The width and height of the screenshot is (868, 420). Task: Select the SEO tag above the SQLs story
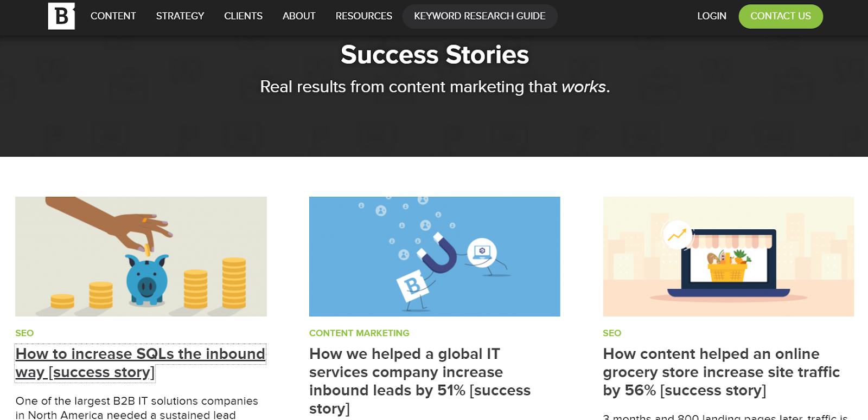[x=24, y=333]
